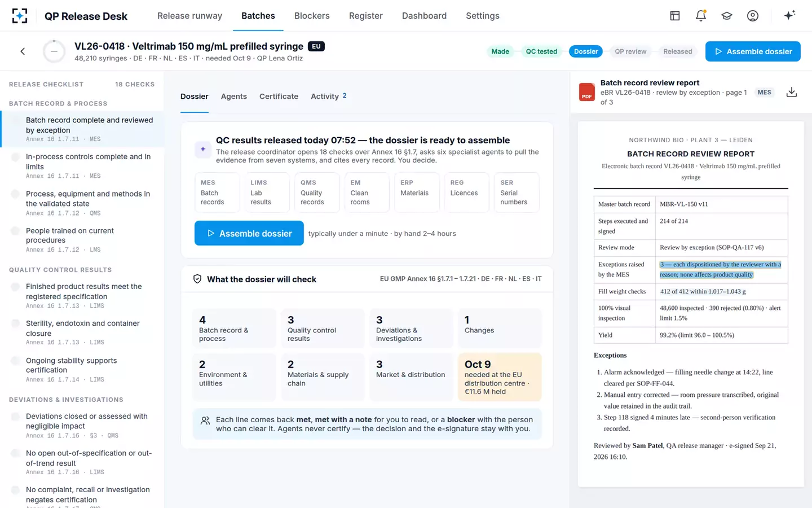Switch to the Agents tab
This screenshot has height=508, width=812.
[x=234, y=97]
